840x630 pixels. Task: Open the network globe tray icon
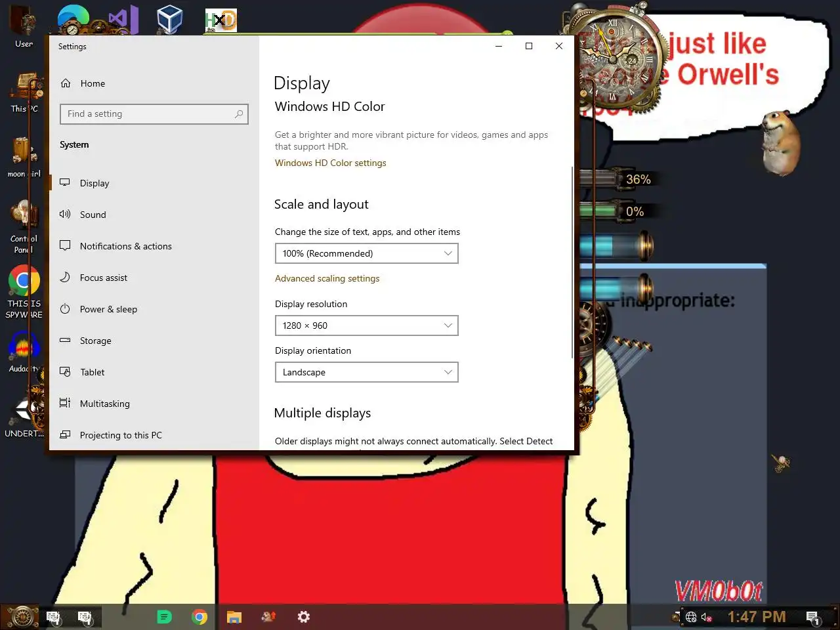(691, 617)
